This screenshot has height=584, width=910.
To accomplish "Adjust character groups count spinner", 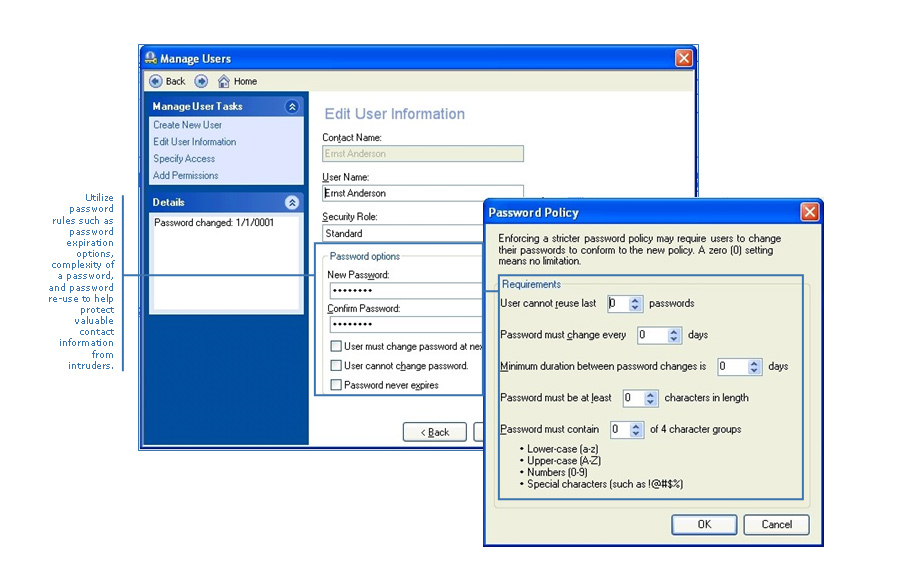I will pyautogui.click(x=636, y=430).
